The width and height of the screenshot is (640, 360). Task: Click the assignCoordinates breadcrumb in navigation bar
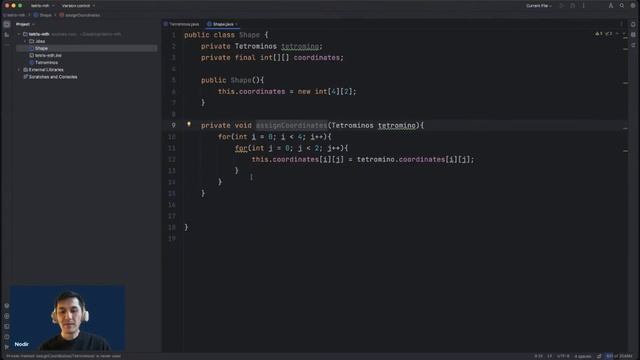point(80,15)
